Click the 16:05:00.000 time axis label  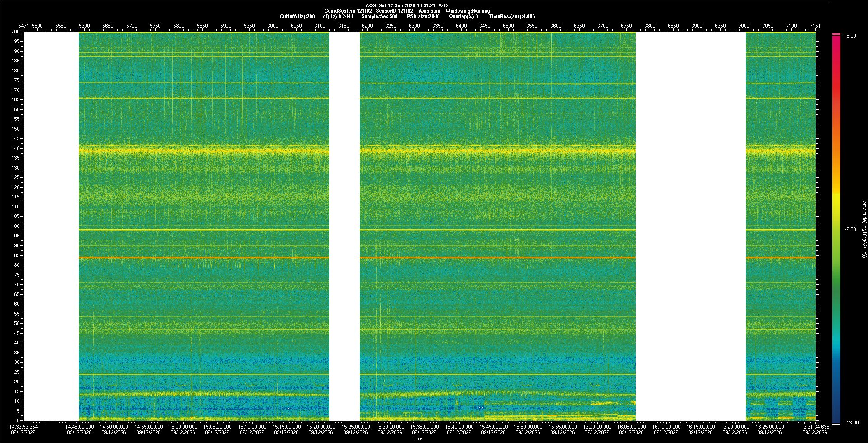click(x=632, y=427)
